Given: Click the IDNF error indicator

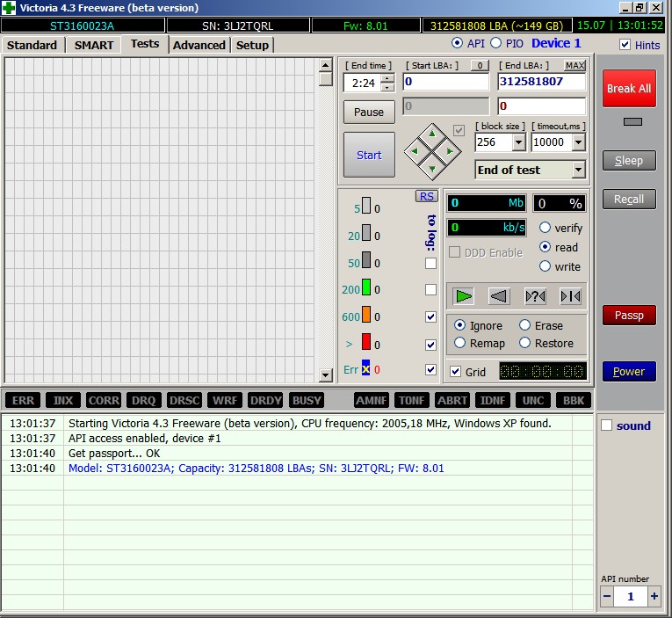Looking at the screenshot, I should pos(493,401).
